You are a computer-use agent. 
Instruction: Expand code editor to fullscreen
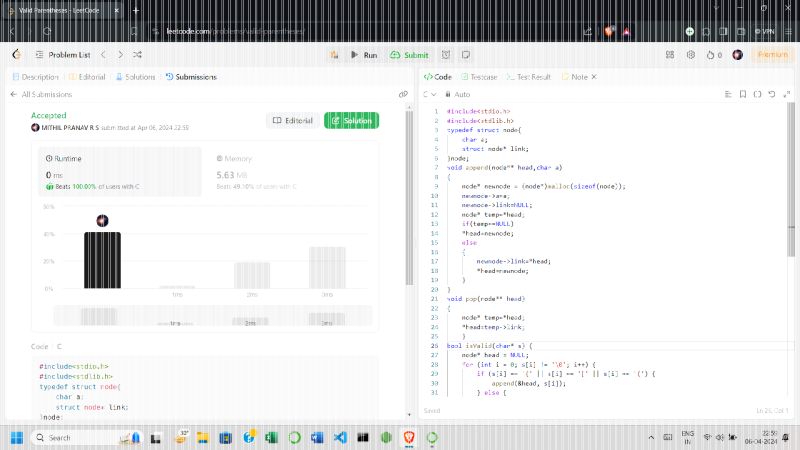click(786, 93)
